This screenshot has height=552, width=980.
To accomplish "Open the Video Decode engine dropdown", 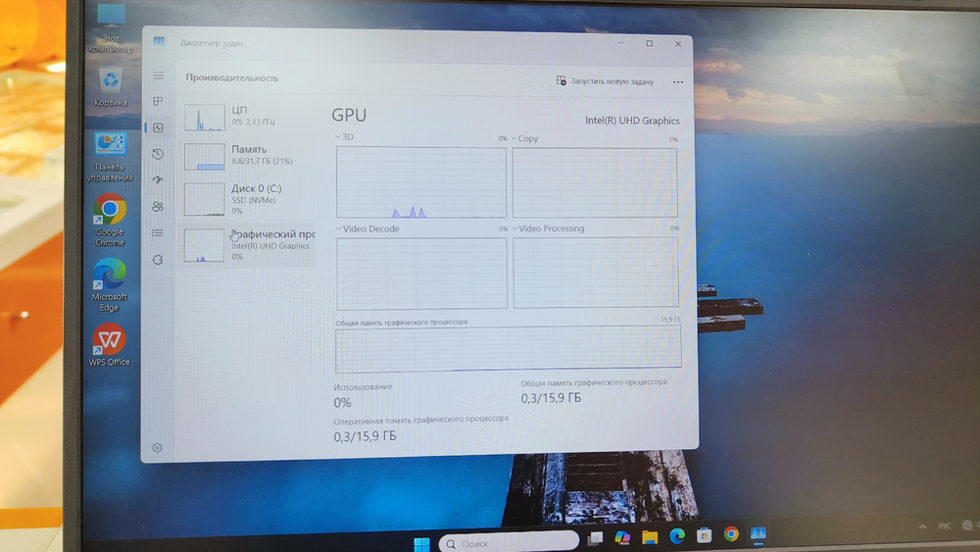I will pyautogui.click(x=367, y=228).
